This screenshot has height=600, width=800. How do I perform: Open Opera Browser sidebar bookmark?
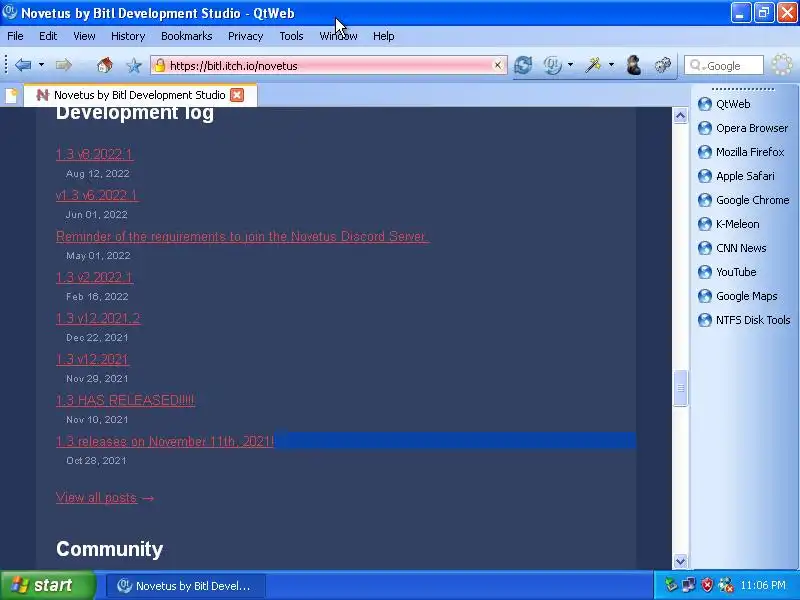tap(743, 128)
